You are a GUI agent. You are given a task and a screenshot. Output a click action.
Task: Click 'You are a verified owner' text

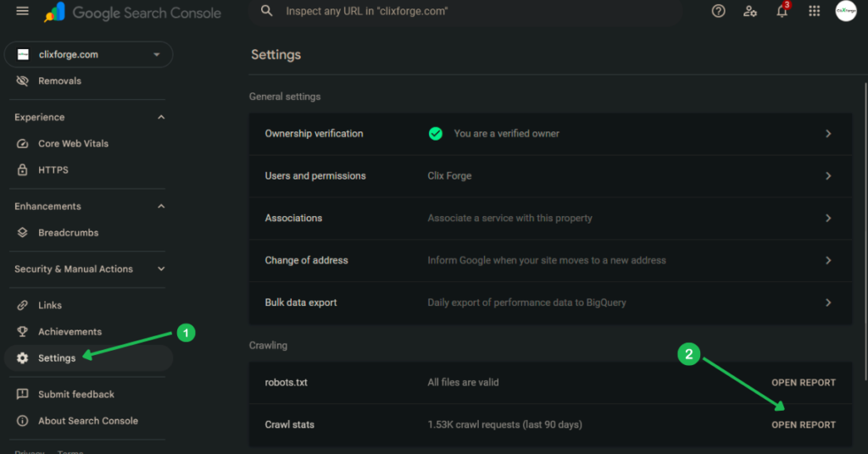tap(507, 134)
